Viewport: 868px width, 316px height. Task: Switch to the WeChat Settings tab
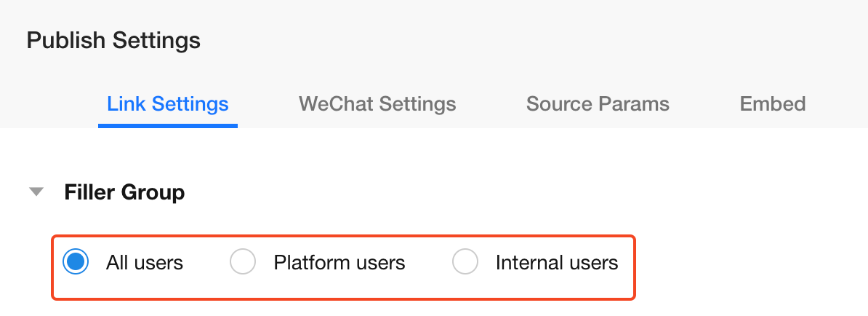click(x=377, y=103)
